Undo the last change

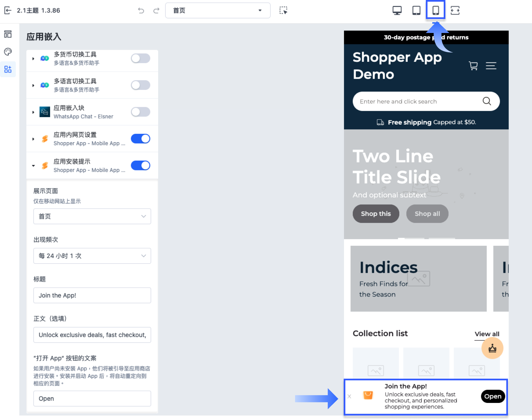click(141, 11)
